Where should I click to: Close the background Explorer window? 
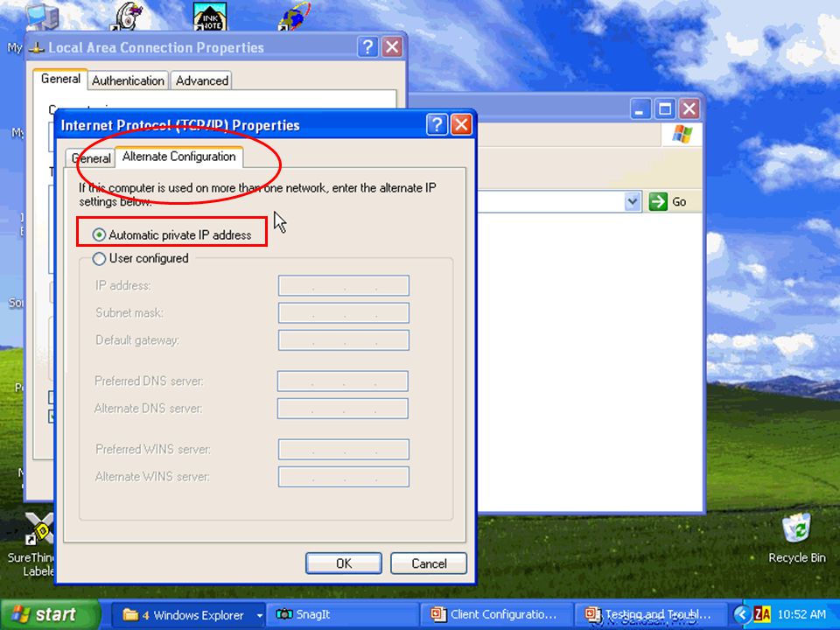tap(689, 109)
